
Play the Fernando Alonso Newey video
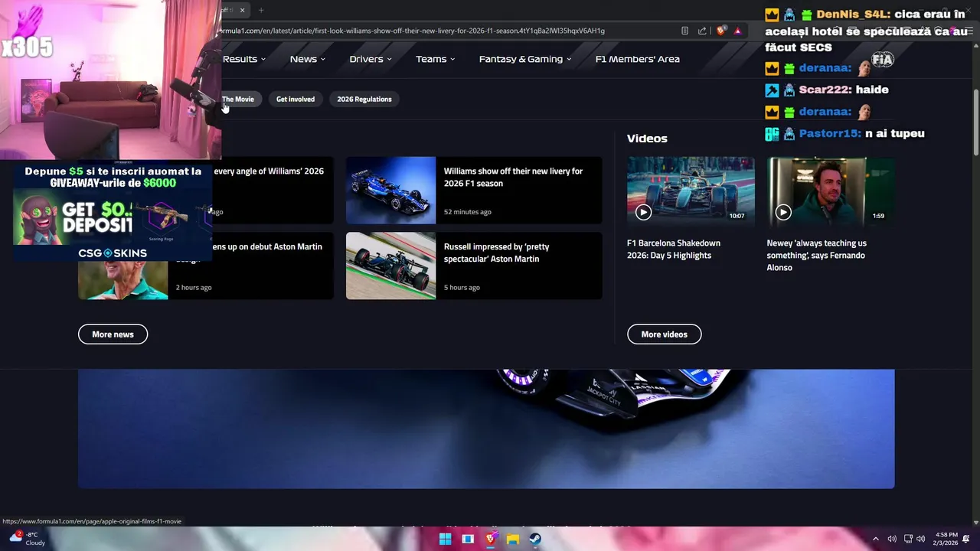[782, 213]
